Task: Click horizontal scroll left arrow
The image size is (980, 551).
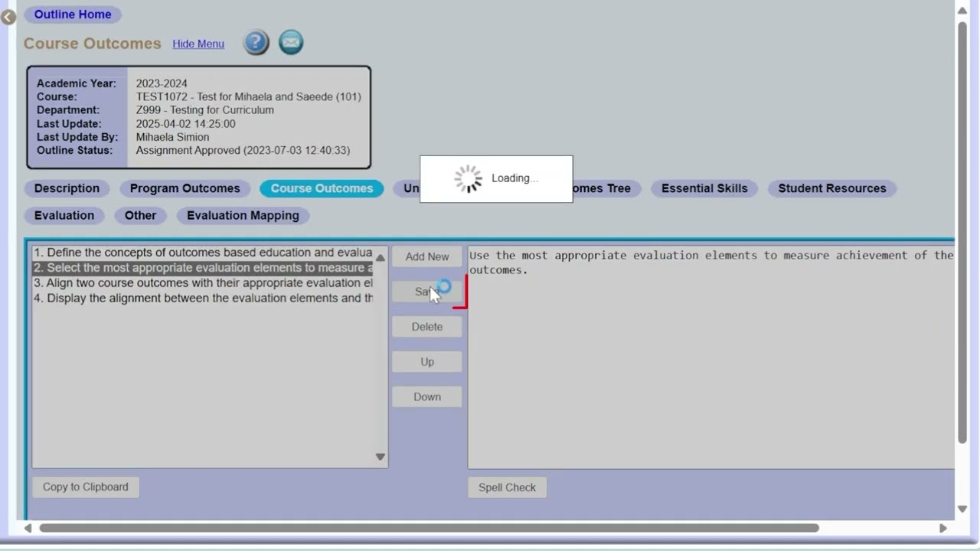Action: pyautogui.click(x=28, y=528)
